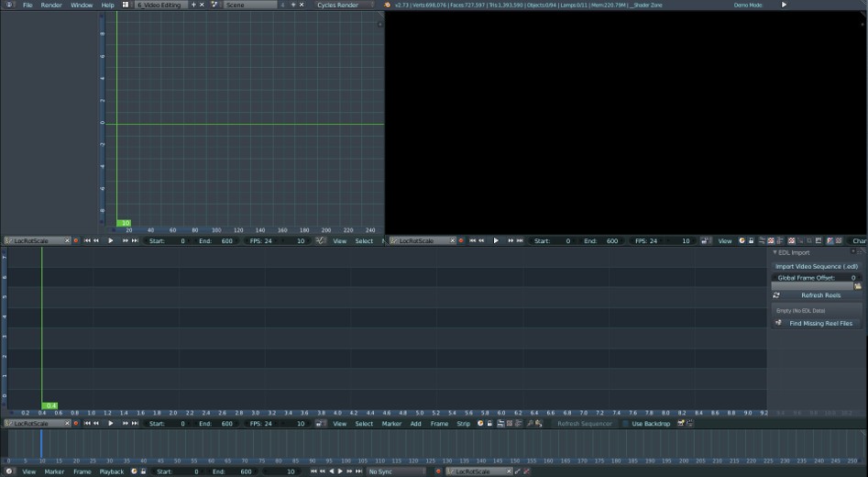Open the No Sync dropdown

coord(396,471)
